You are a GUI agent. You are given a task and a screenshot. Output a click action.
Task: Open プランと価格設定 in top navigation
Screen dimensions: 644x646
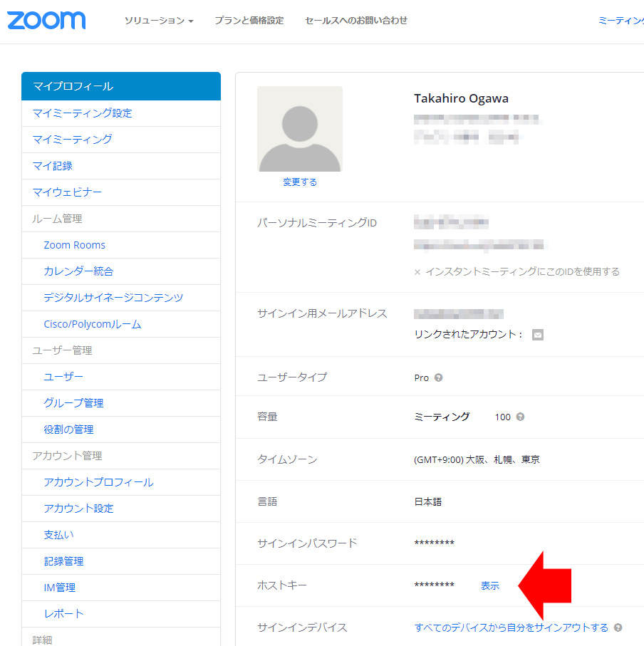(x=249, y=21)
